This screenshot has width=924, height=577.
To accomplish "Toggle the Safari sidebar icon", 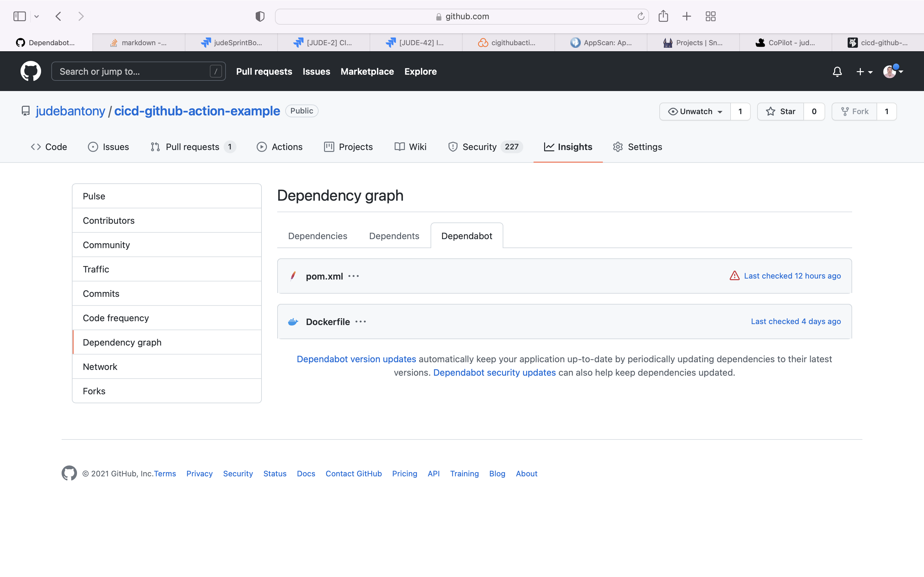I will (x=20, y=16).
